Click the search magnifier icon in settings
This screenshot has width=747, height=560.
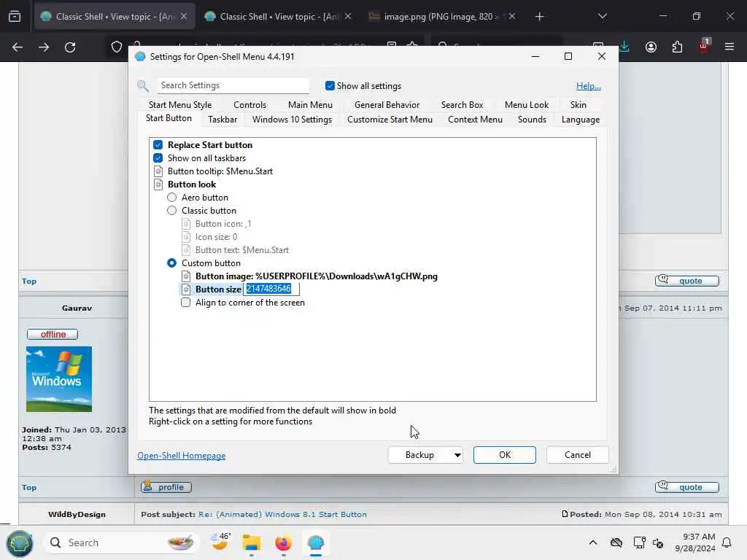tap(143, 86)
